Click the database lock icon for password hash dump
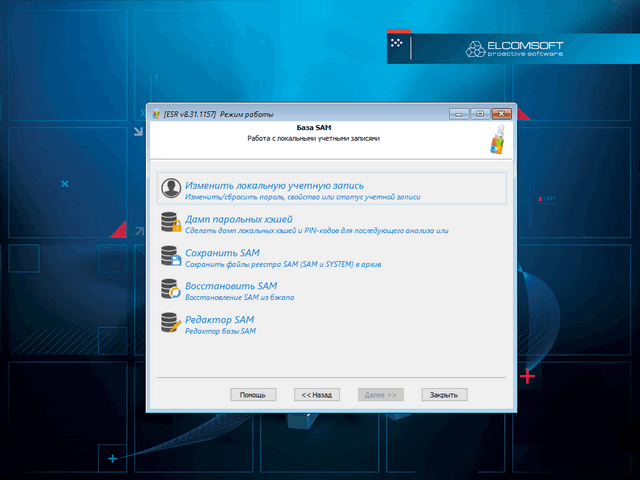The height and width of the screenshot is (480, 640). (x=172, y=223)
